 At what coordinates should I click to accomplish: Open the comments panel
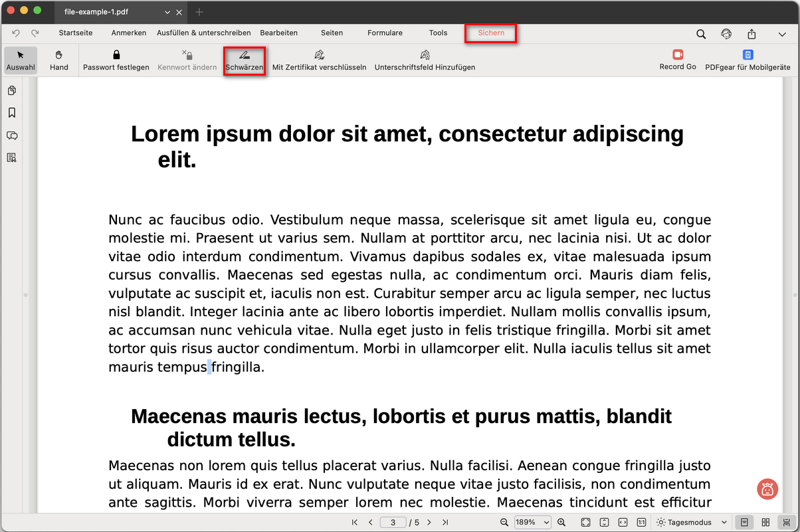[11, 135]
